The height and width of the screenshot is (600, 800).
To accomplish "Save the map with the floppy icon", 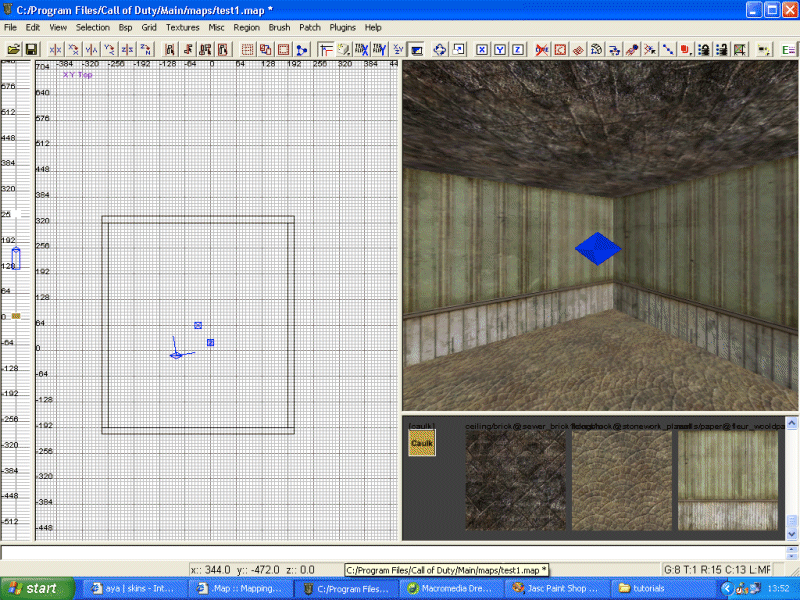I will coord(31,49).
